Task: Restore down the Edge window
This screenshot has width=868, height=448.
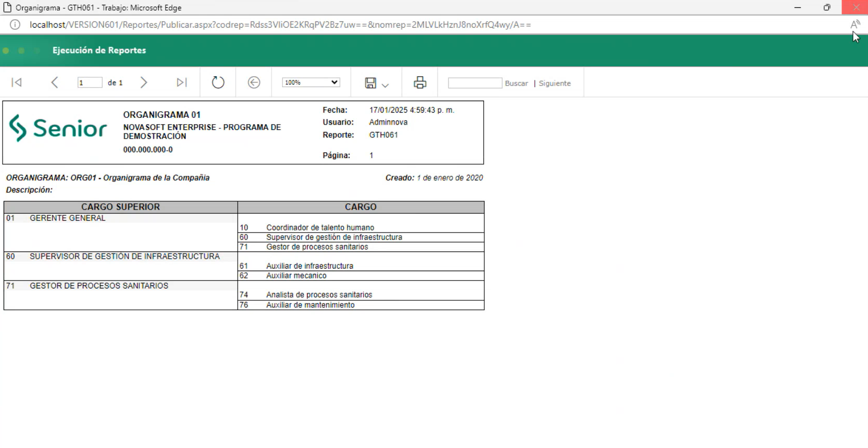Action: tap(827, 7)
